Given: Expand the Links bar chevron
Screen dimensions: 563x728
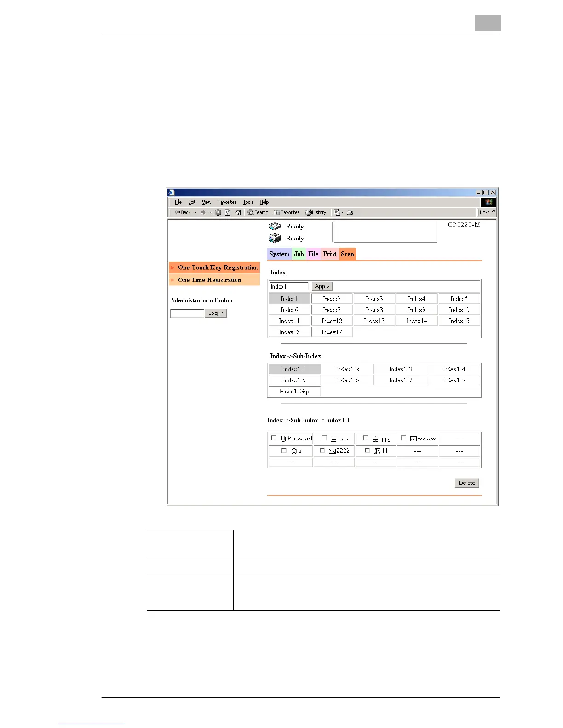Looking at the screenshot, I should click(494, 211).
